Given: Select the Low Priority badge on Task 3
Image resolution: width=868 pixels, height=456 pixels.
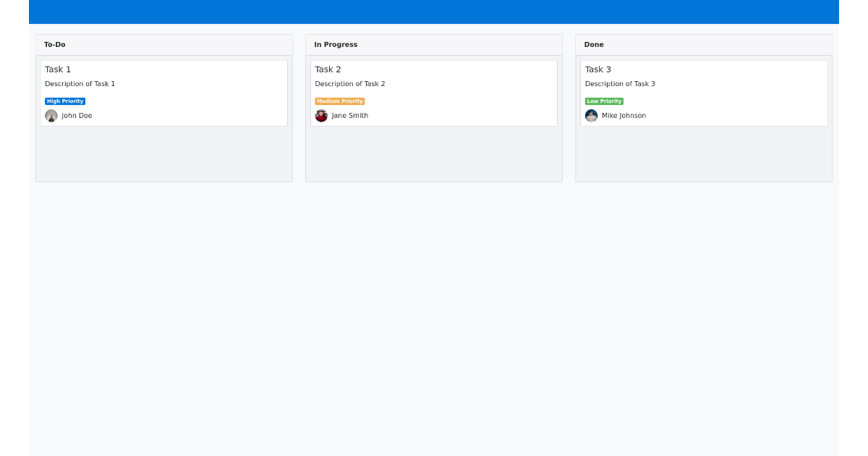Looking at the screenshot, I should coord(604,101).
